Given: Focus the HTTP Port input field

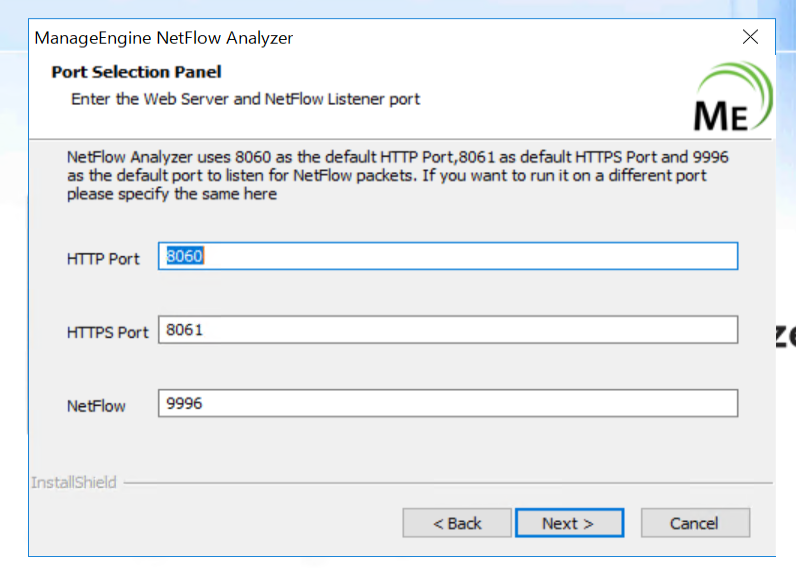Looking at the screenshot, I should point(447,256).
